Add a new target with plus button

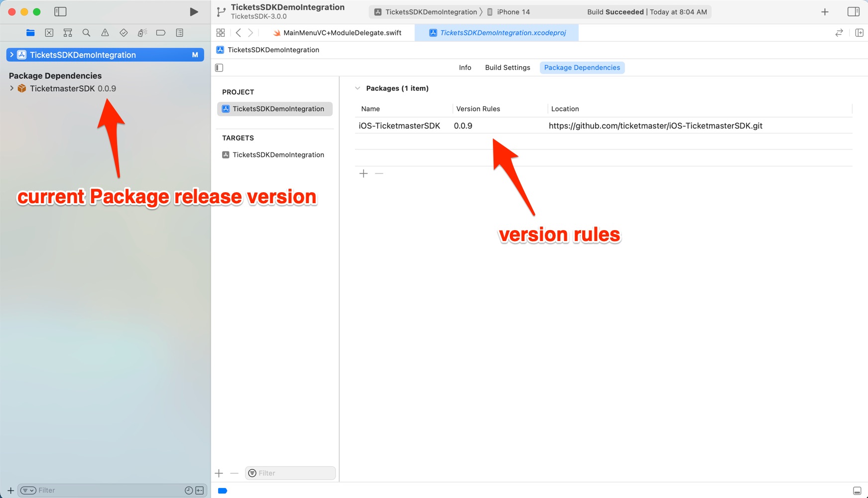pos(219,473)
